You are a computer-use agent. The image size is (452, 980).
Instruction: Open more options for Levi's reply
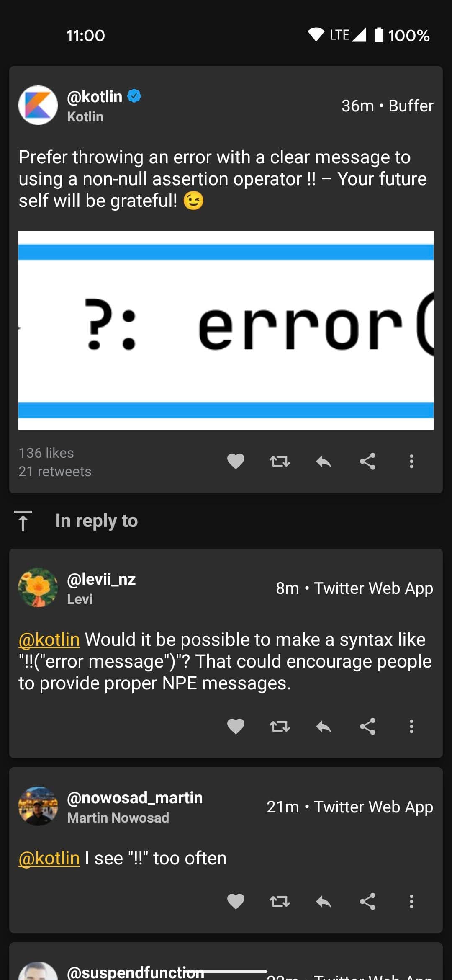pos(411,727)
